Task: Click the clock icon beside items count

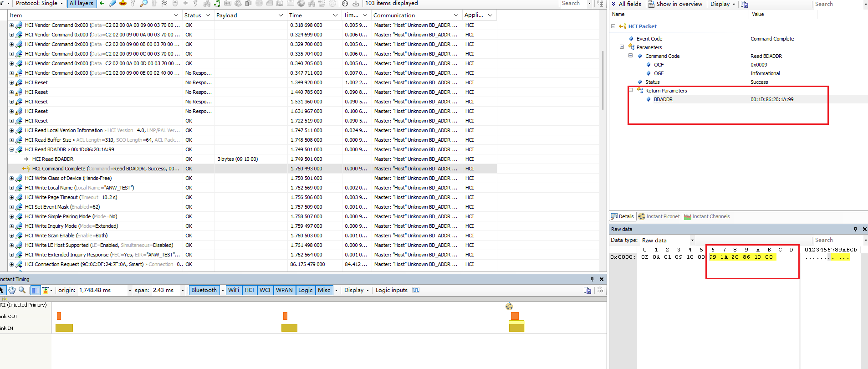Action: point(345,3)
